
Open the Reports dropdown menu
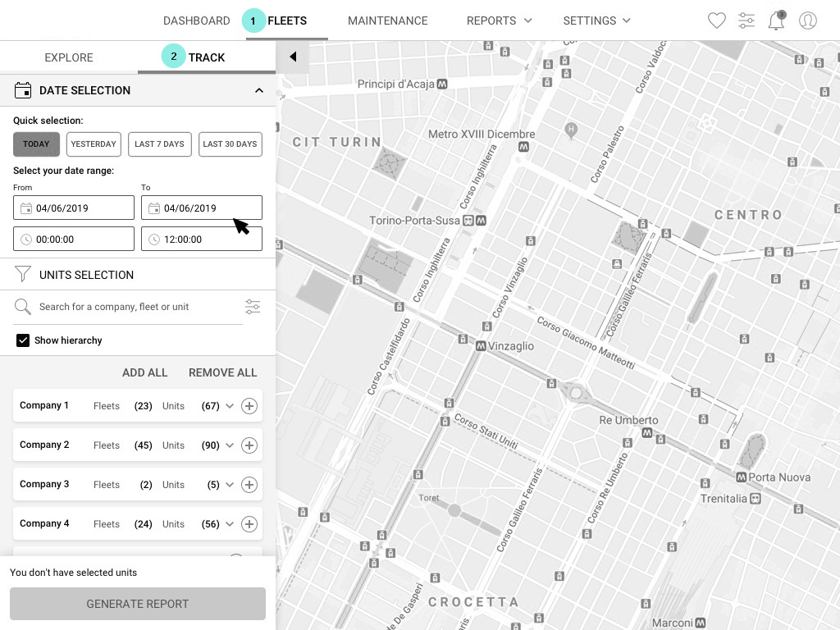click(x=499, y=21)
